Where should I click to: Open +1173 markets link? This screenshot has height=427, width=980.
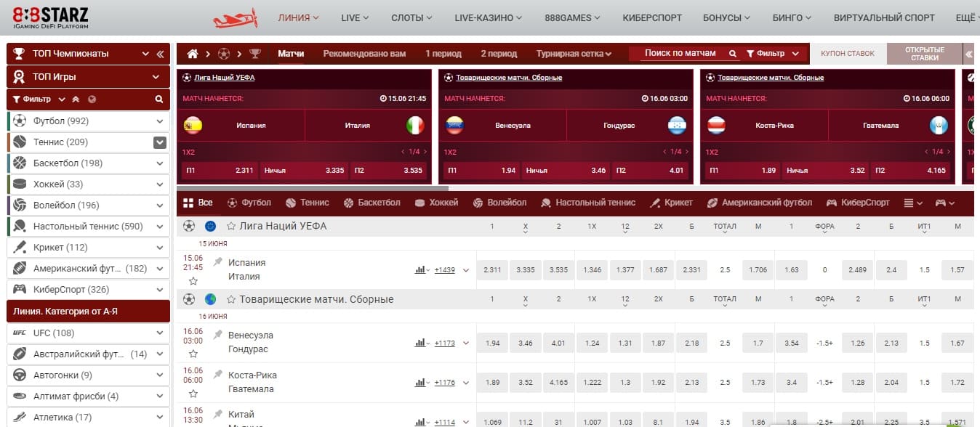point(445,343)
